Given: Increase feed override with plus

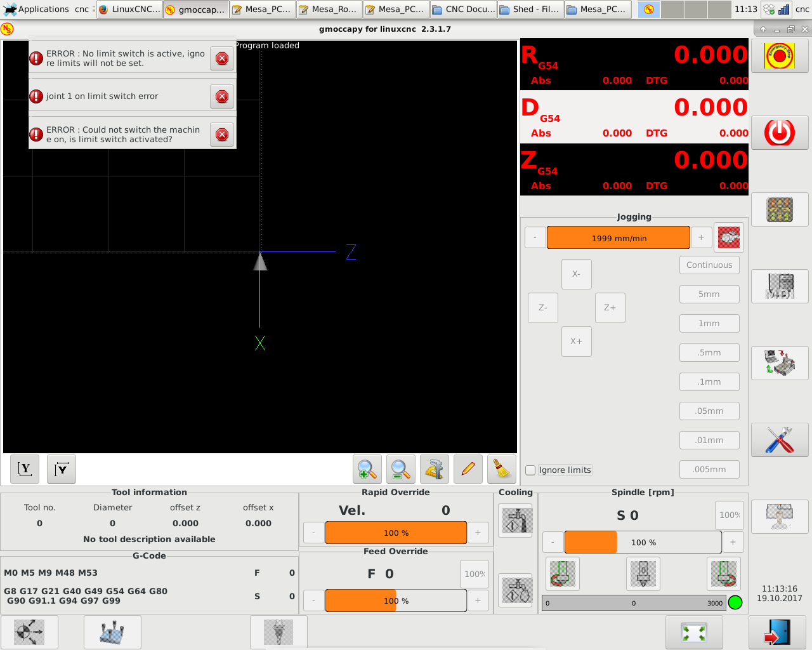Looking at the screenshot, I should click(478, 600).
